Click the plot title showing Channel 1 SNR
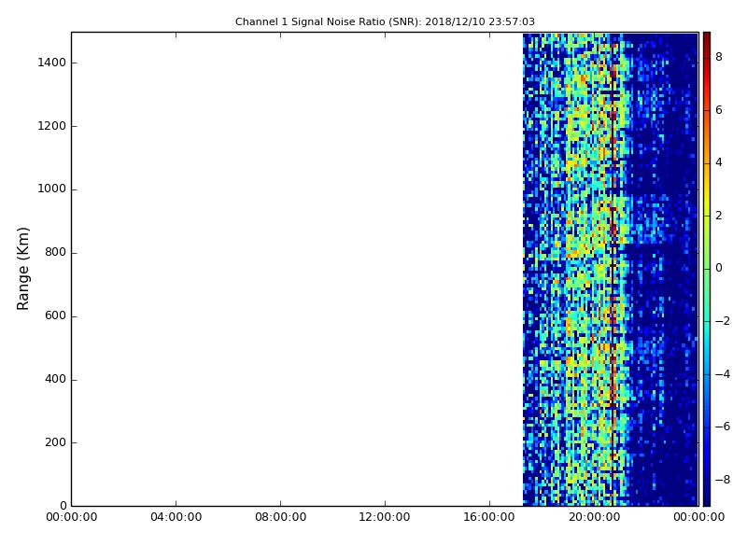Image resolution: width=747 pixels, height=560 pixels. pos(385,21)
